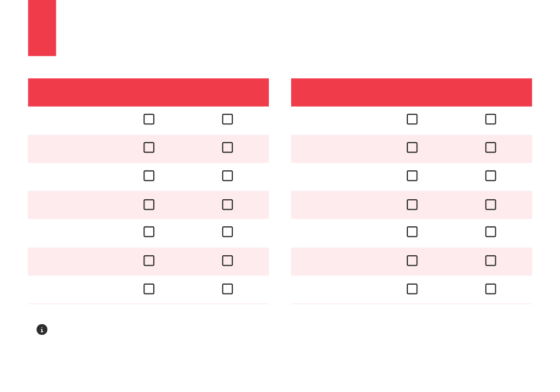Click the black info icon below the tables
The height and width of the screenshot is (392, 560).
click(x=42, y=330)
